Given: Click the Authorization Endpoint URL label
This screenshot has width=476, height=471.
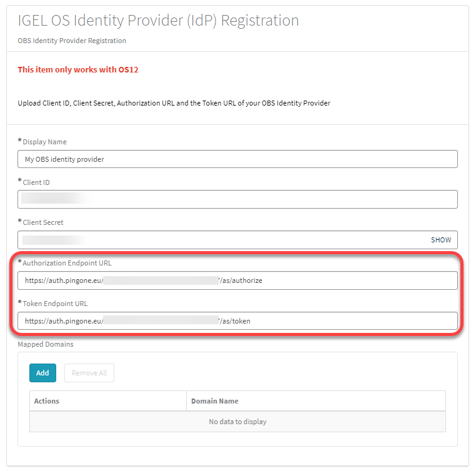Looking at the screenshot, I should click(x=67, y=263).
